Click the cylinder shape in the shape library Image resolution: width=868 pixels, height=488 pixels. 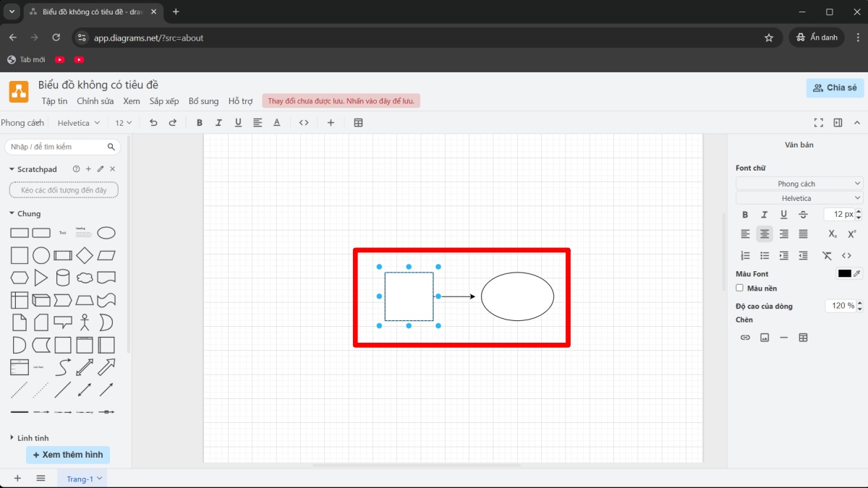click(x=62, y=277)
